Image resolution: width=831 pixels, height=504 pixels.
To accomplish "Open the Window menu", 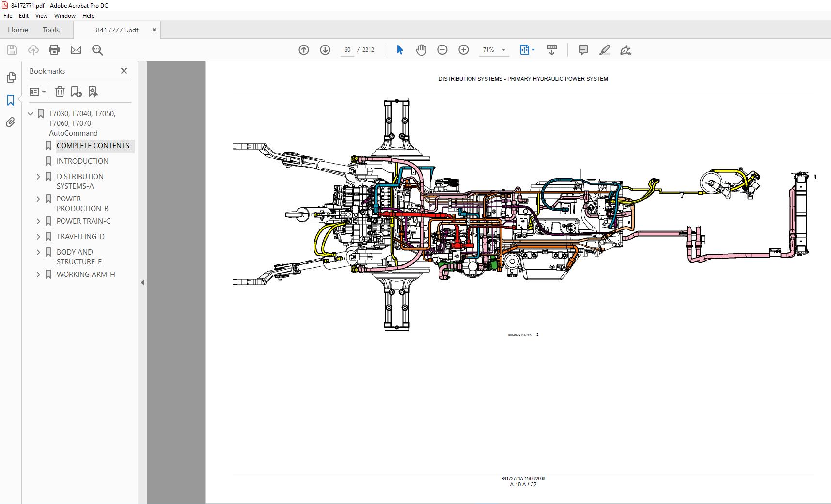I will (64, 16).
